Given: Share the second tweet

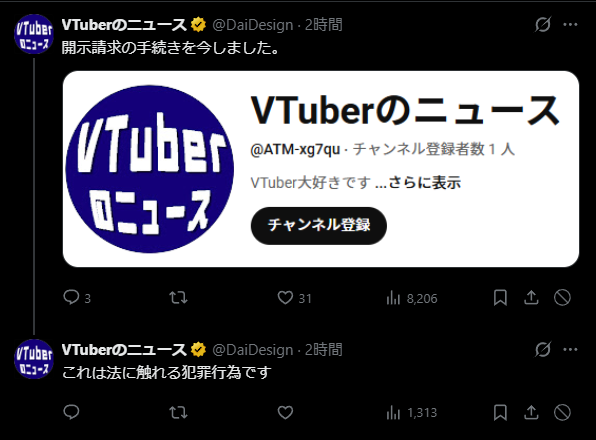Looking at the screenshot, I should [531, 412].
